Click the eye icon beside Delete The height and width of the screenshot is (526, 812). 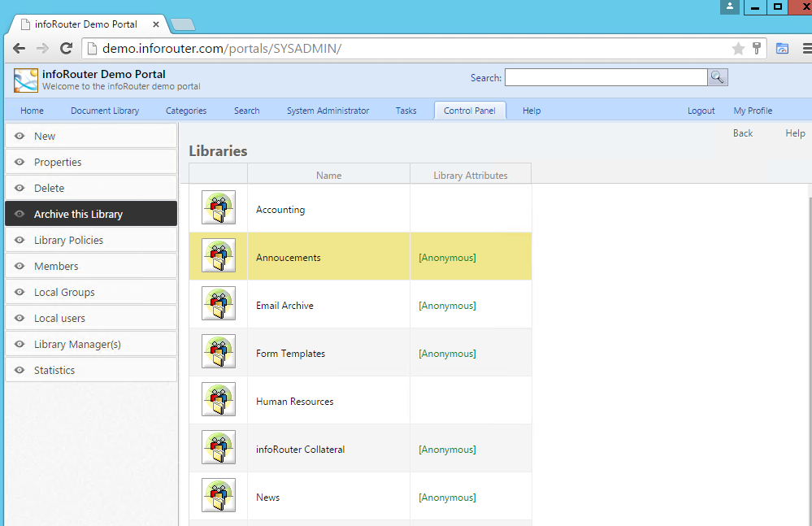[x=20, y=188]
